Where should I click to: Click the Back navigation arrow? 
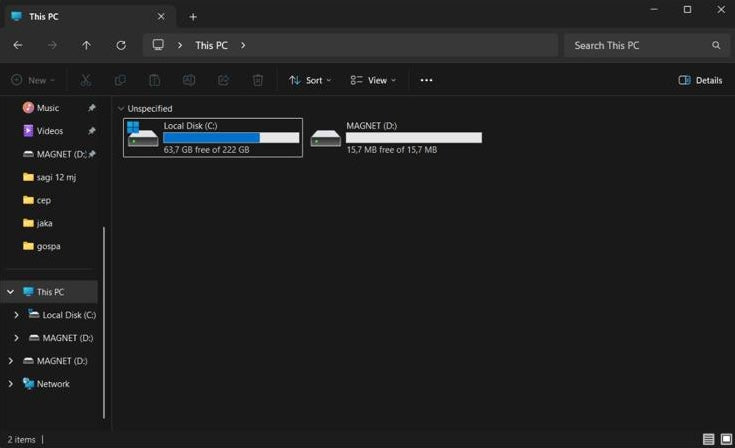pyautogui.click(x=18, y=45)
